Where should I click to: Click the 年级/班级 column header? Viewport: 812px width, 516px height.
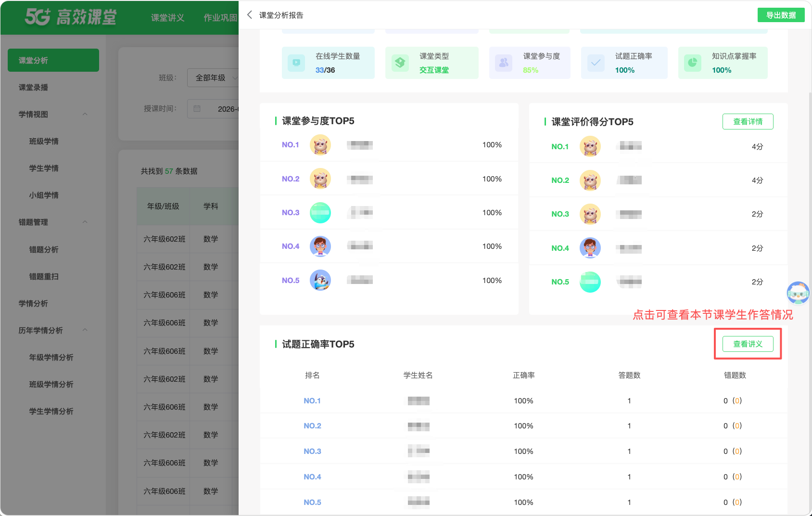click(163, 206)
